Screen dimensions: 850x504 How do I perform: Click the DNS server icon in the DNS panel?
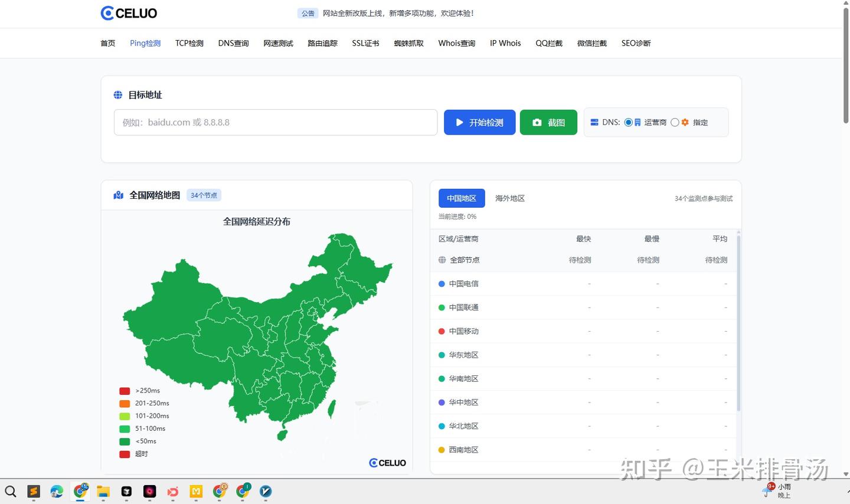(x=594, y=122)
